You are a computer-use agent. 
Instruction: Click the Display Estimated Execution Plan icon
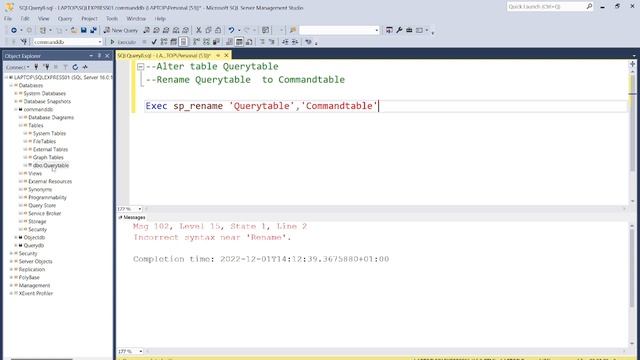(x=164, y=42)
